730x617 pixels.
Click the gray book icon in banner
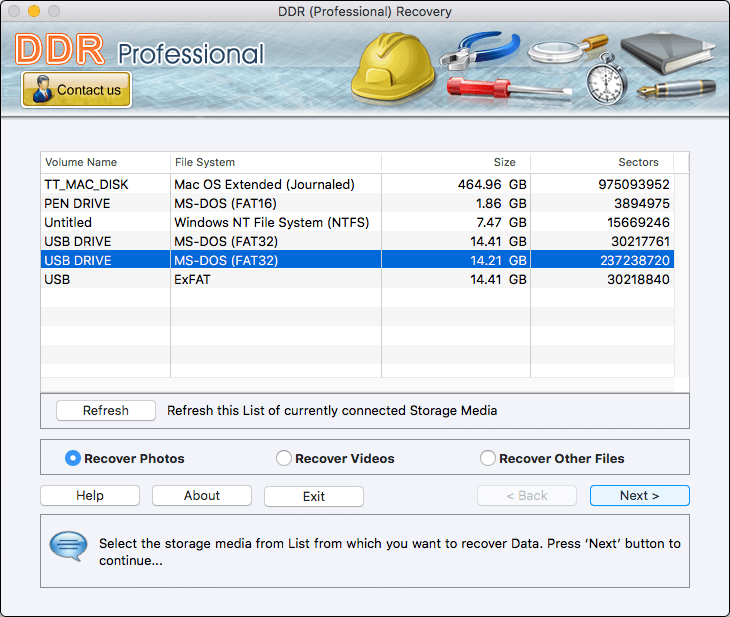[667, 53]
